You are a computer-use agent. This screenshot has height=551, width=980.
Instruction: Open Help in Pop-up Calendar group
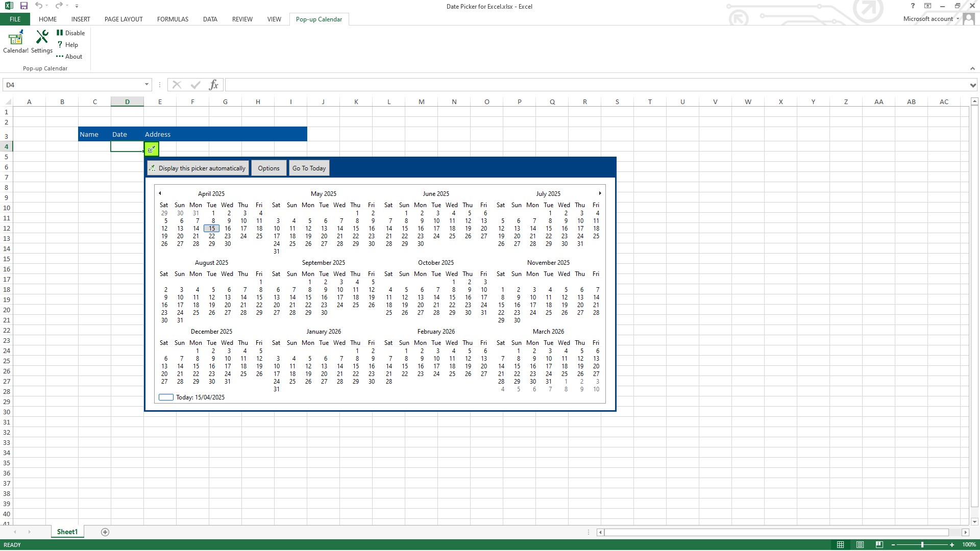click(68, 45)
